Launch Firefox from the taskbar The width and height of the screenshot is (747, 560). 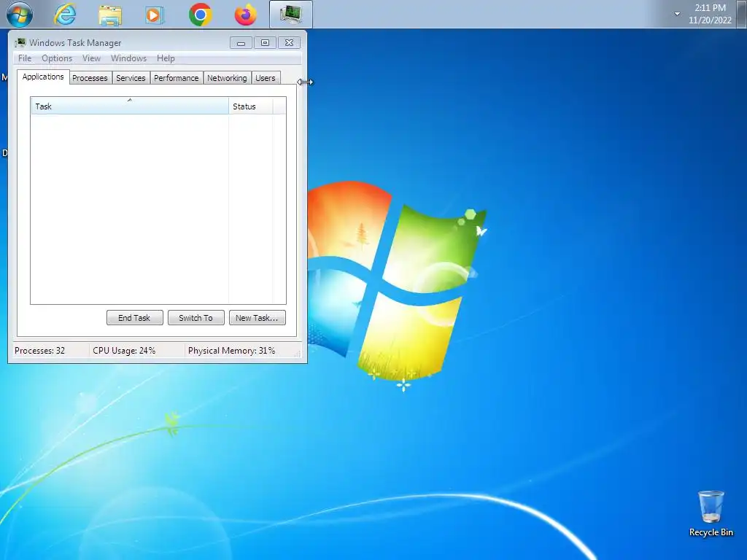point(245,15)
